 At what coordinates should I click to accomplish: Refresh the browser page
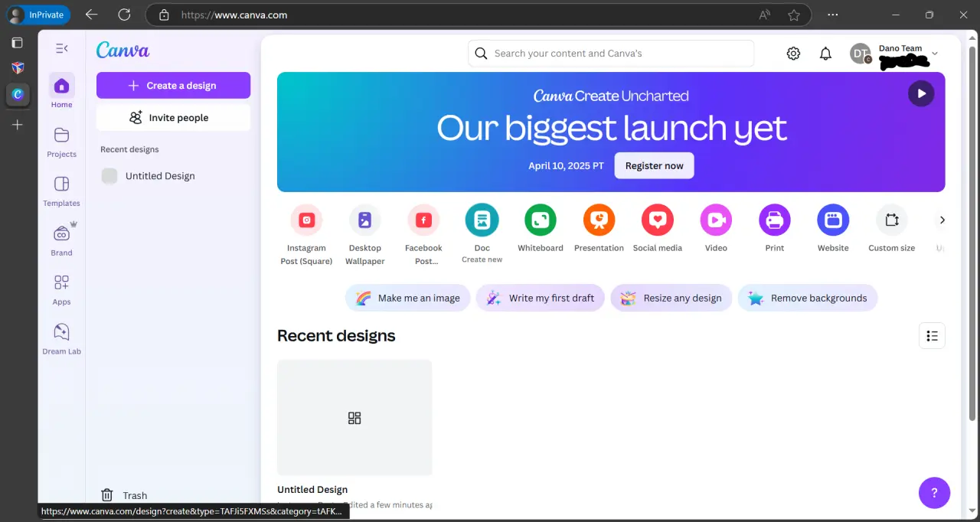tap(124, 15)
